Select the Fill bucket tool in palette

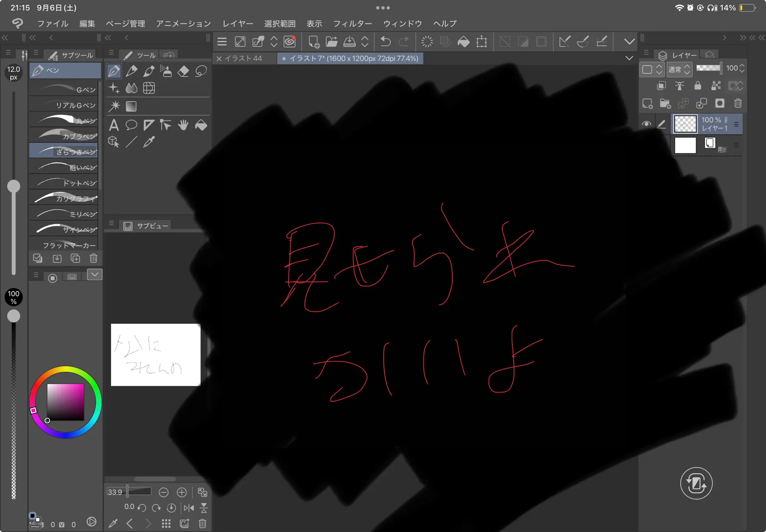(x=201, y=125)
